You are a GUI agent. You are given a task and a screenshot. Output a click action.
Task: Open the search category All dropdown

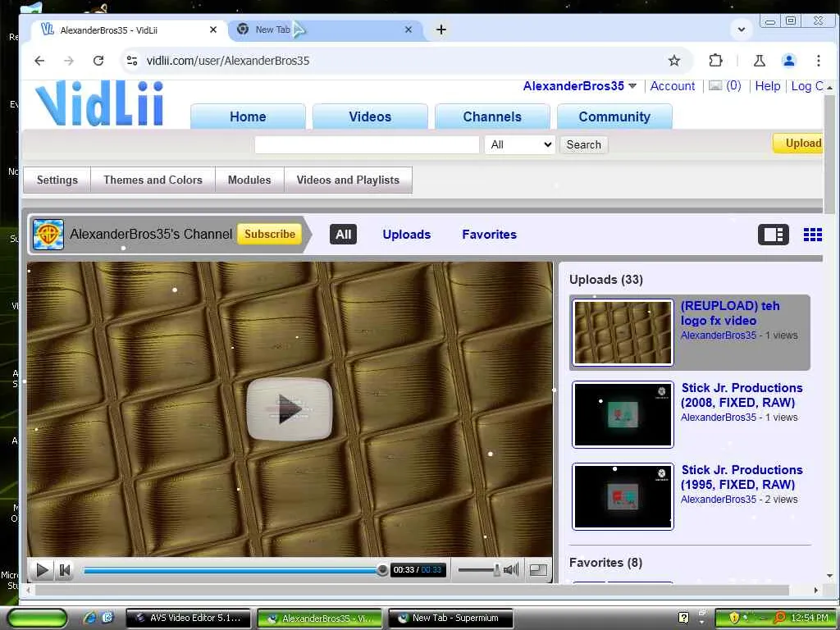coord(519,144)
